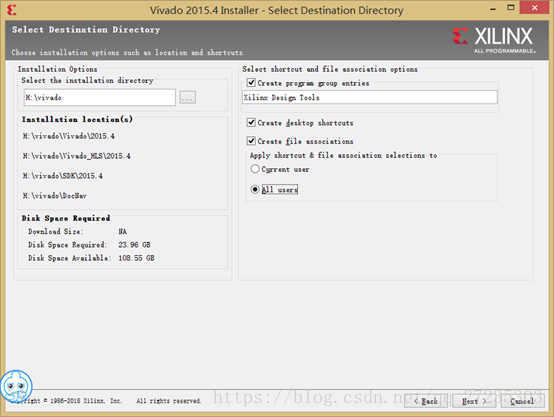Screen dimensions: 554x417
Task: Click the Select Destination Directory heading
Action: (x=86, y=30)
